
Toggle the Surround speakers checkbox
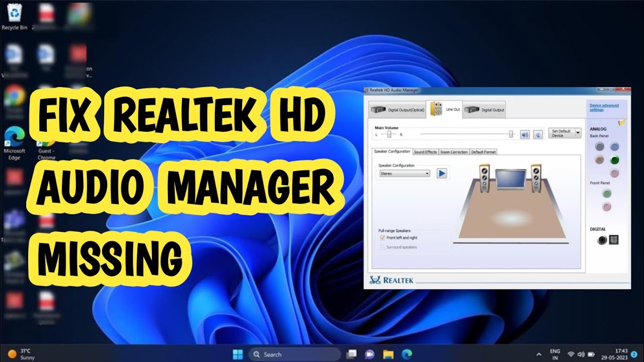coord(383,247)
